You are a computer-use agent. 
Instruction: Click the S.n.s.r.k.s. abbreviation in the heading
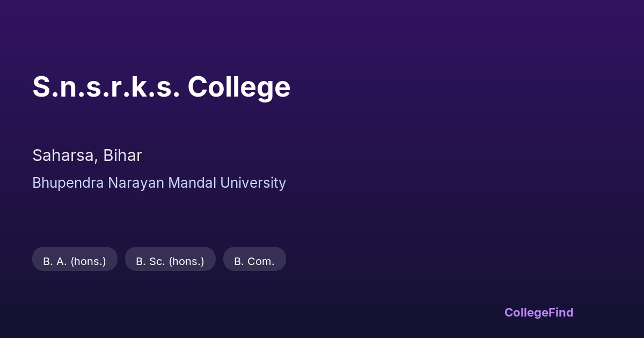click(106, 87)
